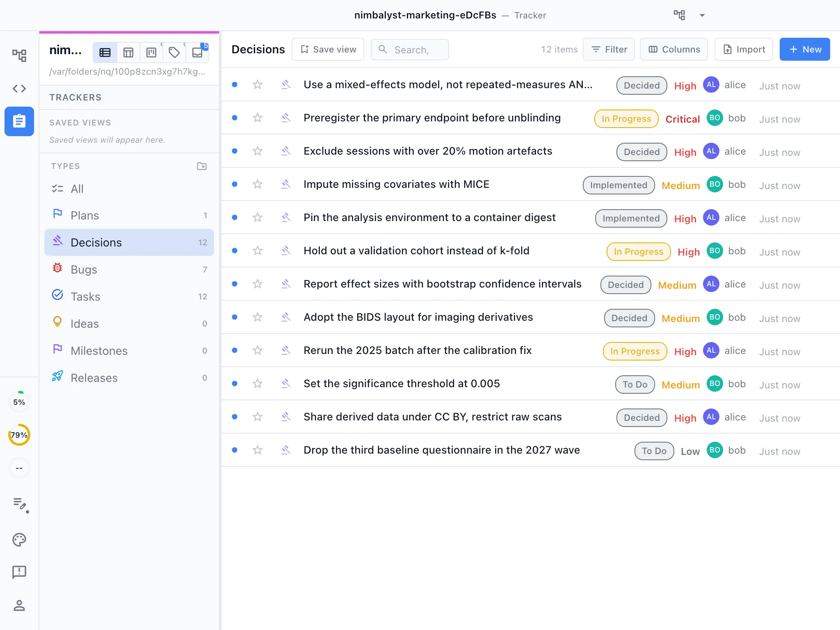The image size is (840, 630).
Task: Star the mixed-effects model decision
Action: (x=258, y=84)
